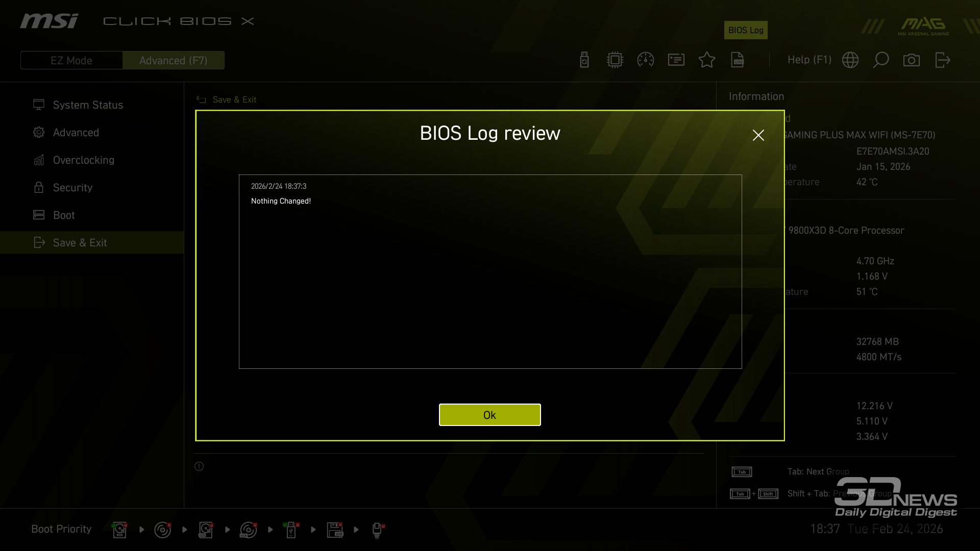This screenshot has height=551, width=980.
Task: Open the CPU information icon
Action: tap(615, 60)
